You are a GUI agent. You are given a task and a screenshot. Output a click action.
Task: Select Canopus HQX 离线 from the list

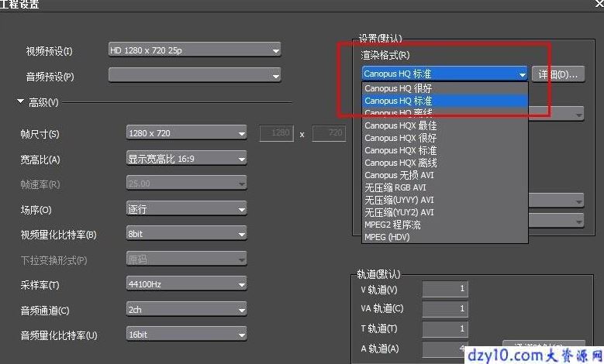coord(444,163)
